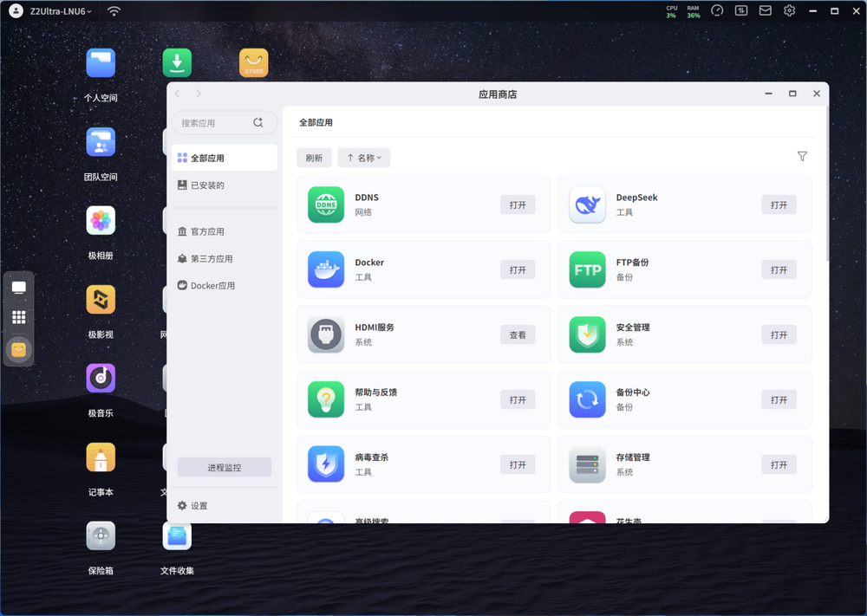
Task: Open the 保险箱 safe desktop icon
Action: click(x=101, y=536)
